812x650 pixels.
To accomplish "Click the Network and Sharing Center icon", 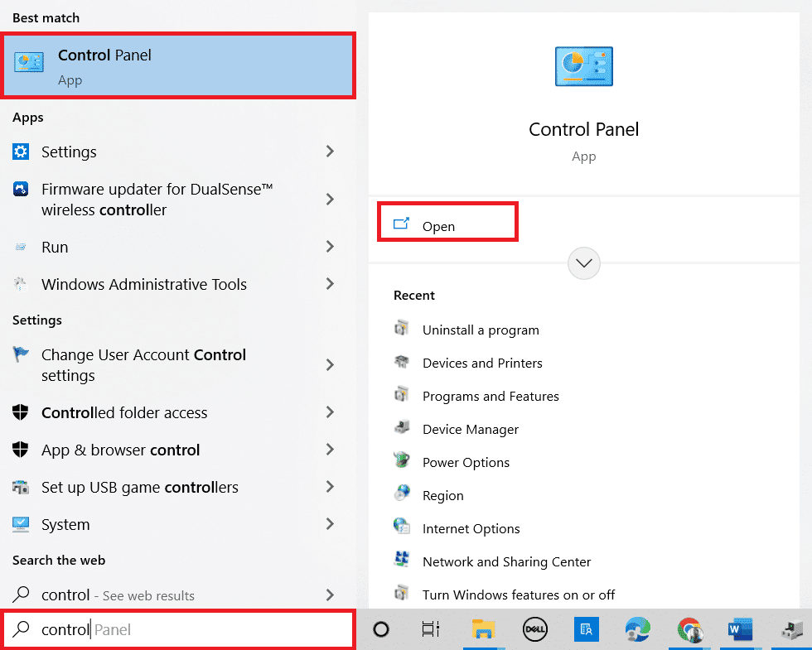I will 402,560.
